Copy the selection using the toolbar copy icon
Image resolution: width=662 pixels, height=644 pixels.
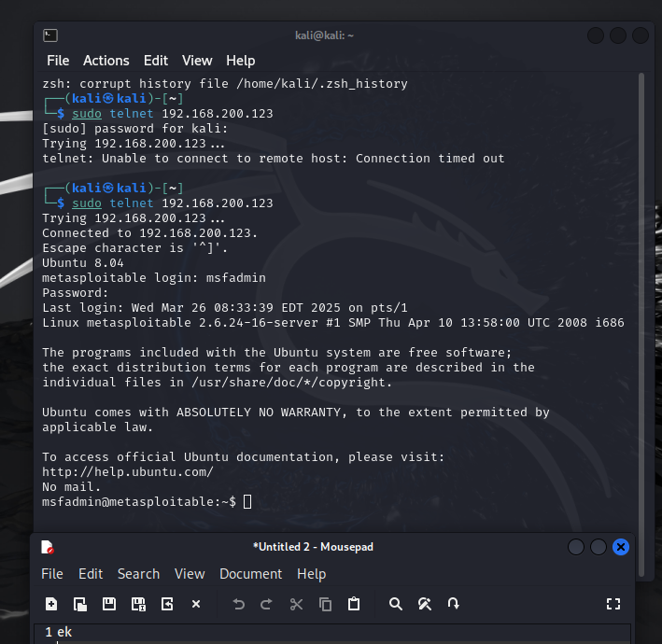click(x=325, y=604)
